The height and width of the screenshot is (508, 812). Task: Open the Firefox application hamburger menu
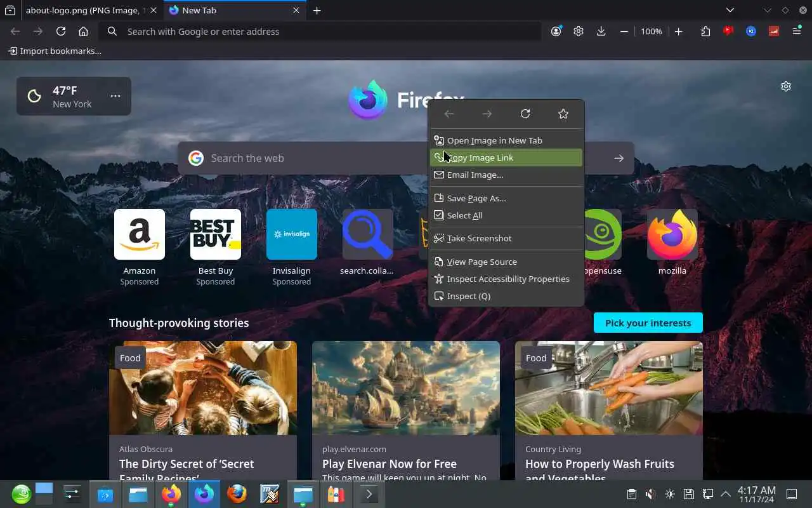click(797, 31)
